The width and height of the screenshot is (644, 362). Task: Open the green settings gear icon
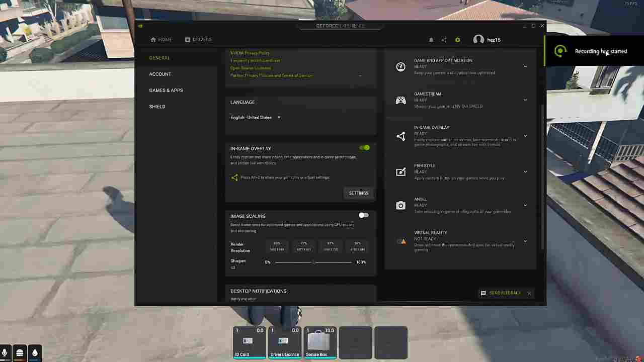click(x=457, y=40)
